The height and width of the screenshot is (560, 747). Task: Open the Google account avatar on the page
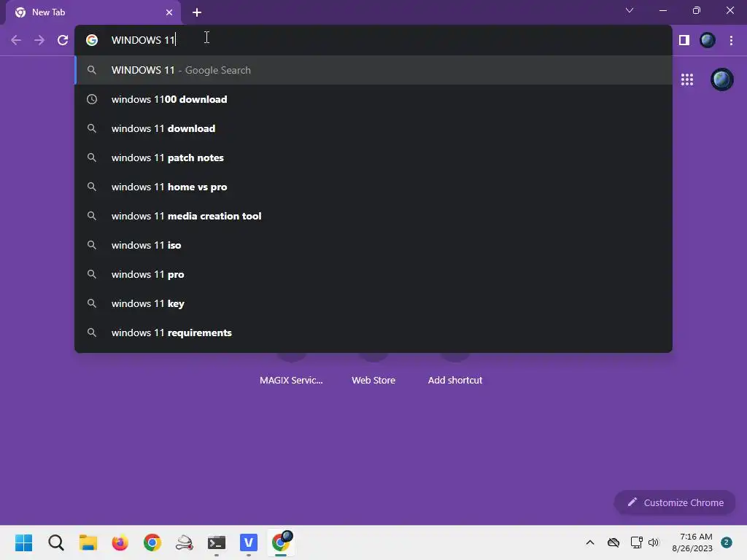coord(721,79)
